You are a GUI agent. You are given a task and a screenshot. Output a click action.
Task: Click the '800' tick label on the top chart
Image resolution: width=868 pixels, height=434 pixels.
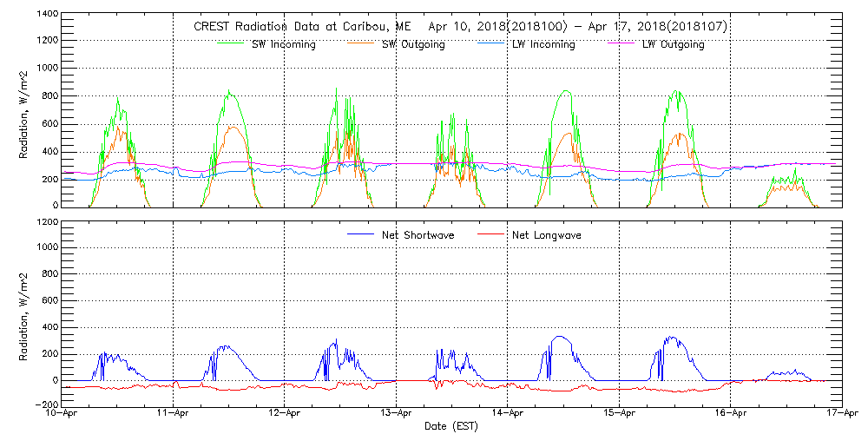tap(49, 95)
